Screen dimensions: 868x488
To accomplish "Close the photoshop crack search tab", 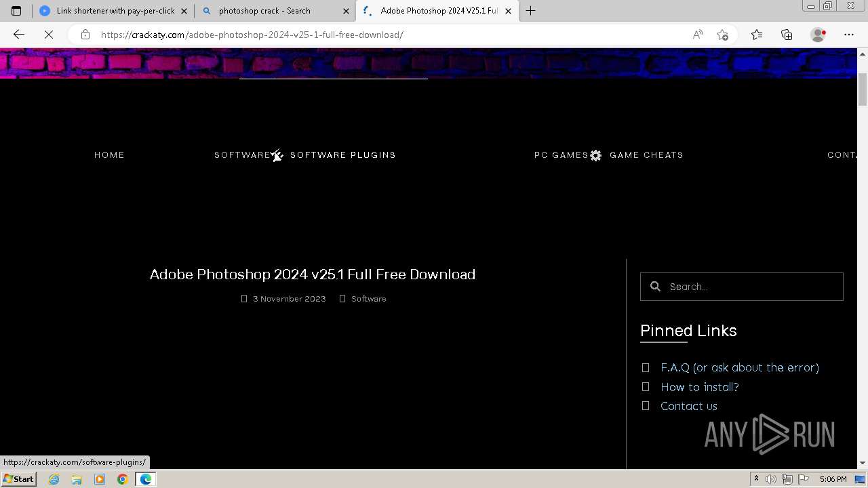I will click(x=346, y=11).
